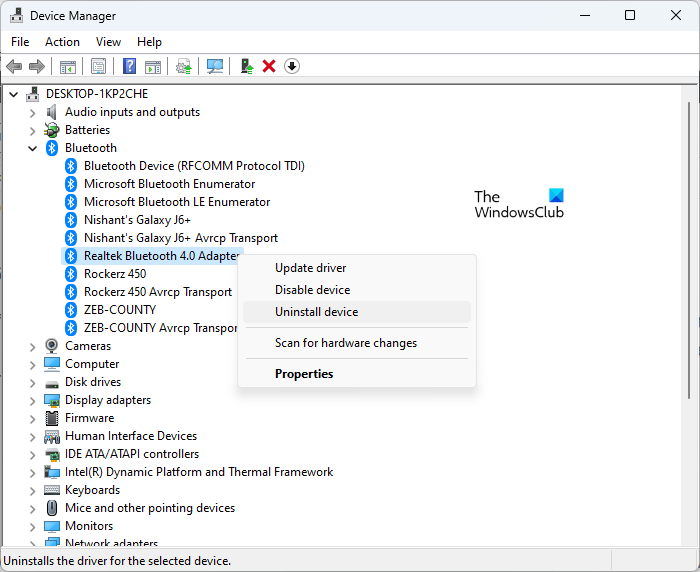
Task: Expand the Disk drives node
Action: click(x=32, y=383)
